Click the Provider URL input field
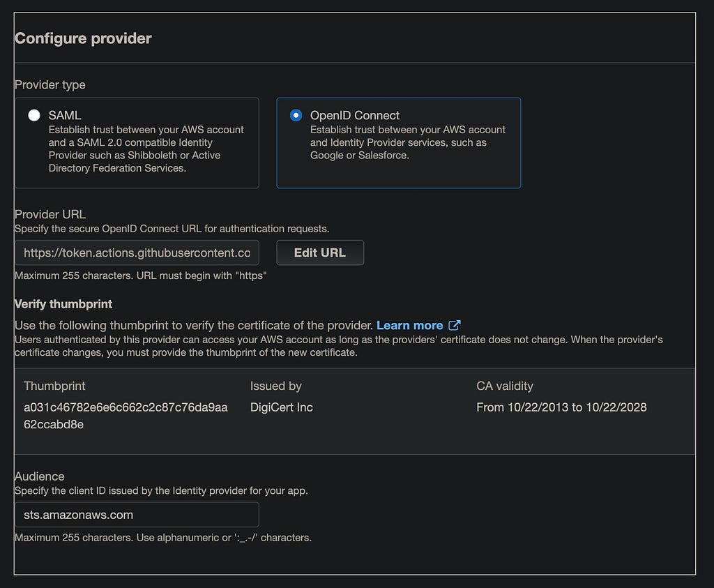Image resolution: width=714 pixels, height=588 pixels. pos(137,252)
